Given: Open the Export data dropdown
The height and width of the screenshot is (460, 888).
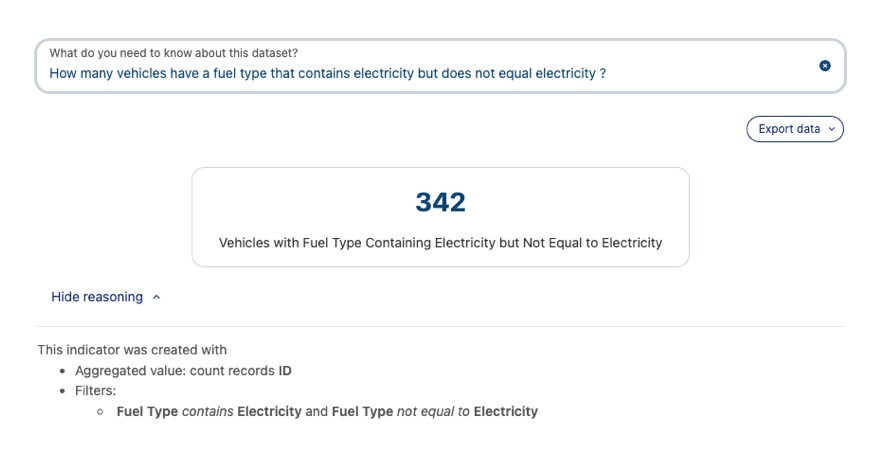Looking at the screenshot, I should coord(794,129).
